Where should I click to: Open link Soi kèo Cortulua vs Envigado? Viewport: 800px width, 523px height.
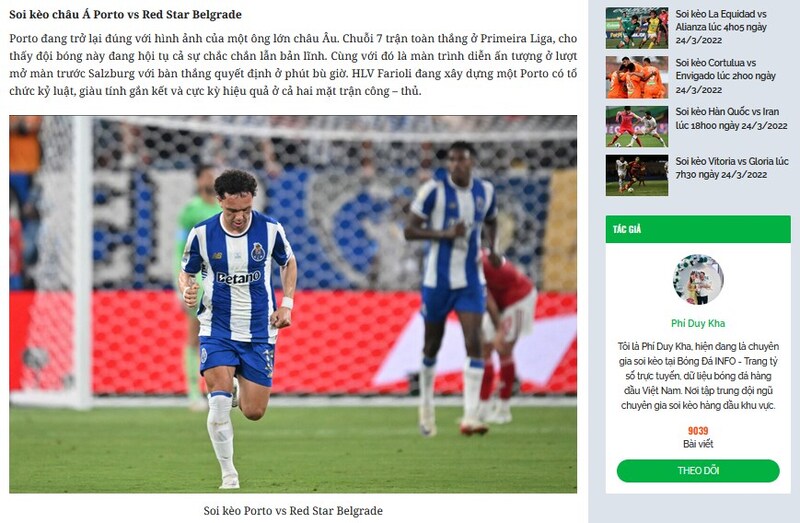click(726, 76)
